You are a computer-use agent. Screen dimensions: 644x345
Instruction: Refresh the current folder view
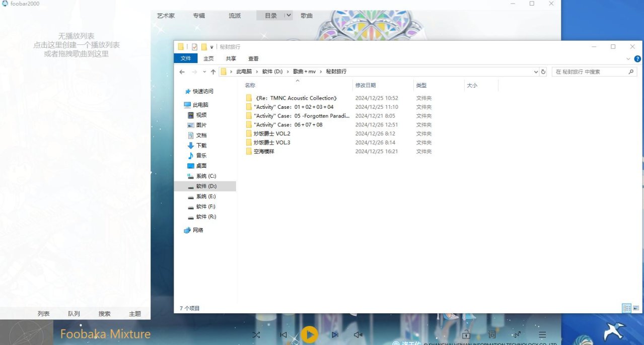[543, 72]
